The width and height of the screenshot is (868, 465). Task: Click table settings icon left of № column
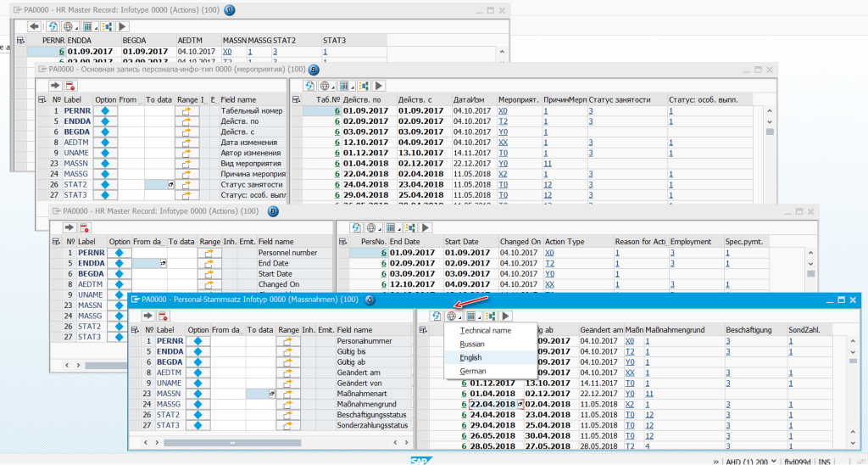[135, 330]
